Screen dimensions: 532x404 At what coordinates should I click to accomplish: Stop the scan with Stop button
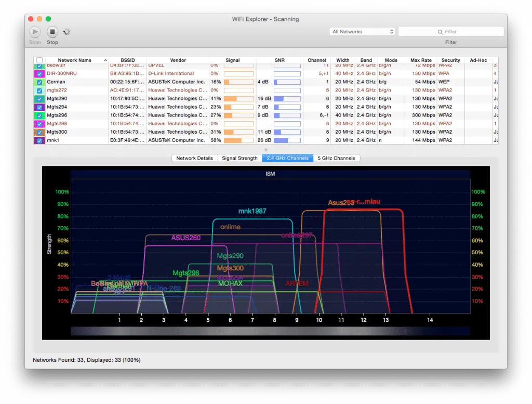tap(52, 32)
